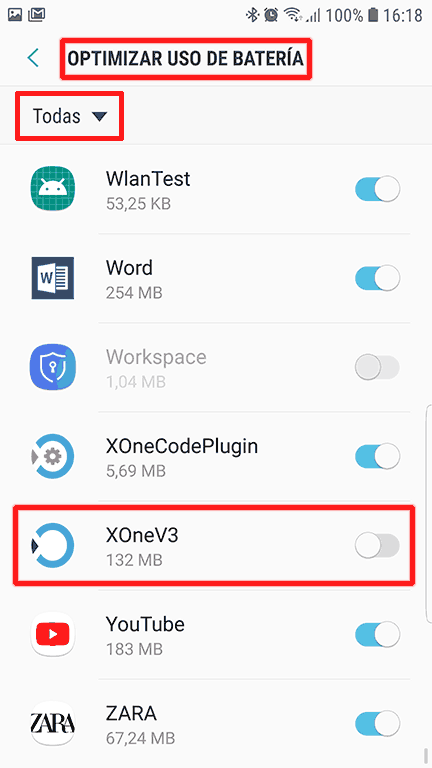
Task: Turn off the Word battery toggle
Action: click(378, 278)
